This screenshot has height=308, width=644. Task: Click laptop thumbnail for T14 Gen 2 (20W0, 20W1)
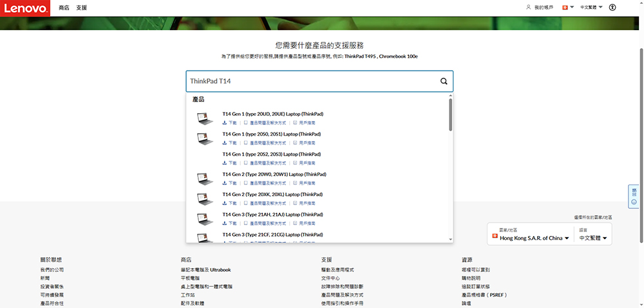click(205, 179)
